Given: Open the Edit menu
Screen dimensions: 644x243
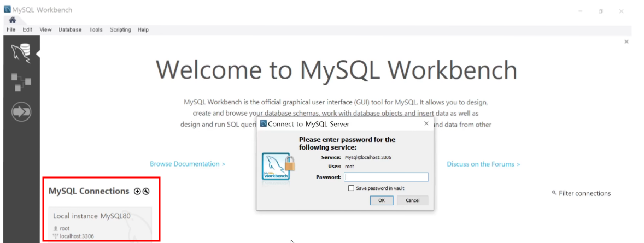Looking at the screenshot, I should 27,29.
